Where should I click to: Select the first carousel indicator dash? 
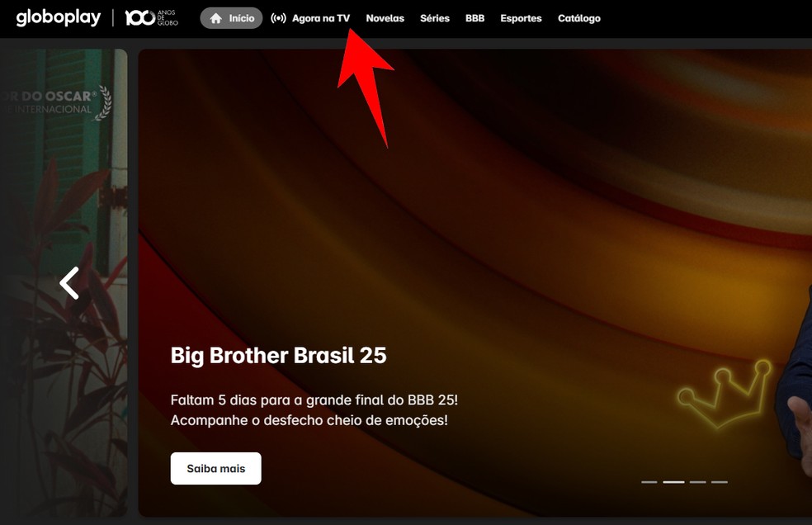[649, 482]
